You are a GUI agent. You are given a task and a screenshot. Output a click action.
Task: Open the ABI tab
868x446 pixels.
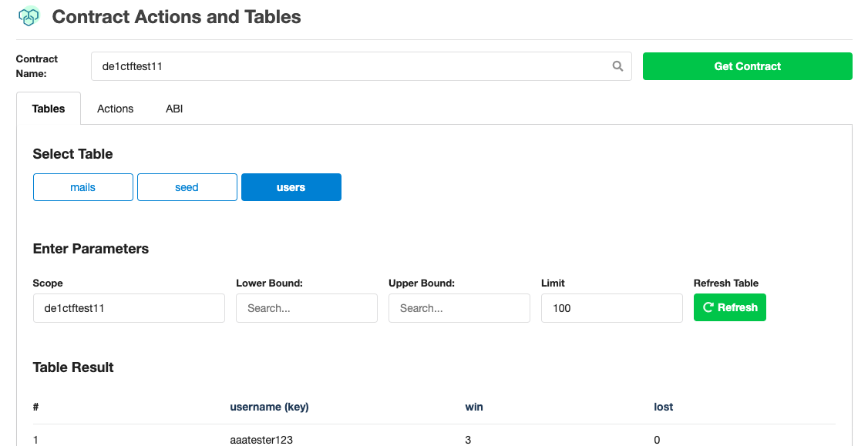click(x=174, y=109)
